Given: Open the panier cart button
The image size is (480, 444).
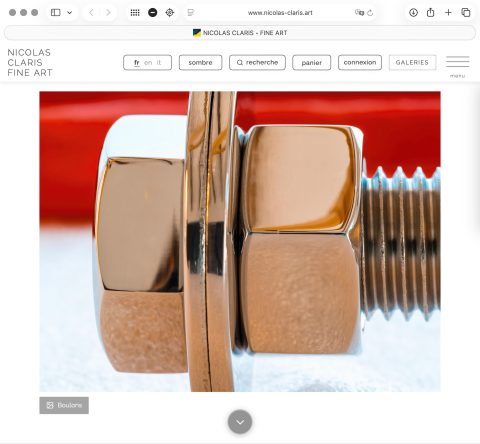Looking at the screenshot, I should [312, 63].
